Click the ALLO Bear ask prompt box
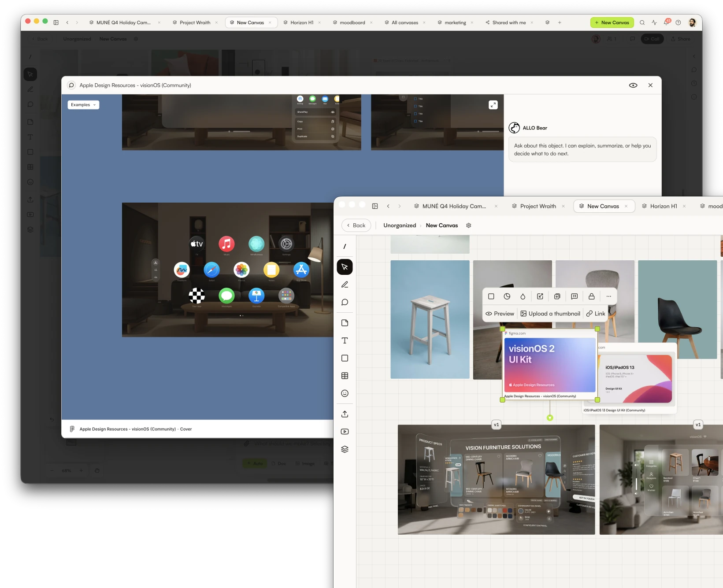 point(582,149)
